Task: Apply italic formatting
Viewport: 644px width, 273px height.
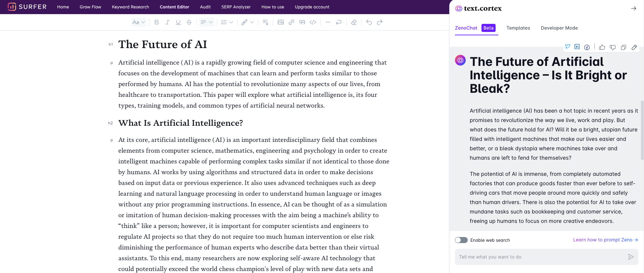Action: click(x=167, y=22)
